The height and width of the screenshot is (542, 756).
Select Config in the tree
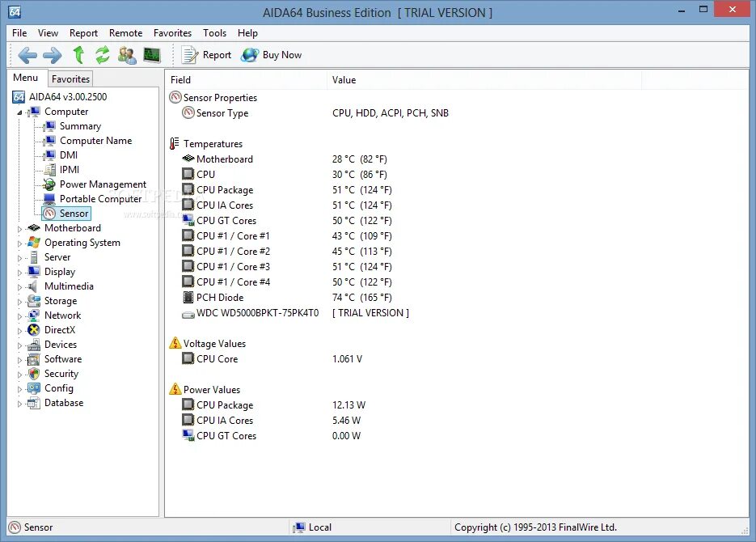pos(59,388)
